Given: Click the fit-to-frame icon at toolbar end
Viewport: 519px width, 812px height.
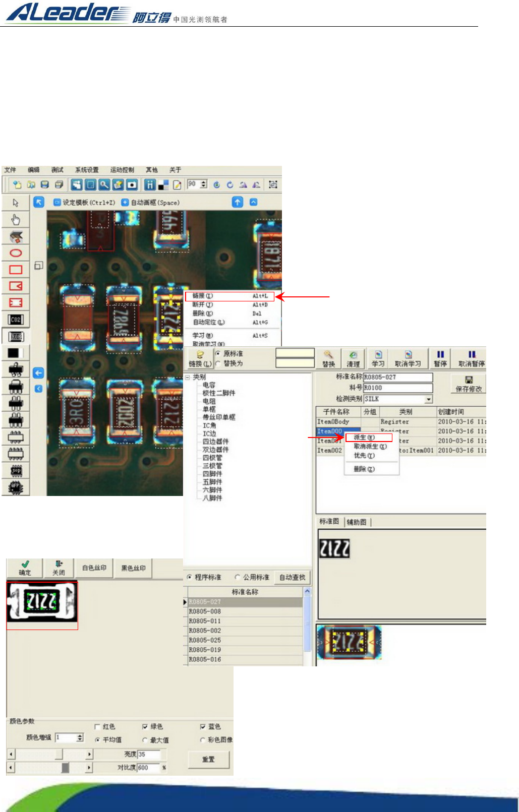Looking at the screenshot, I should (273, 185).
